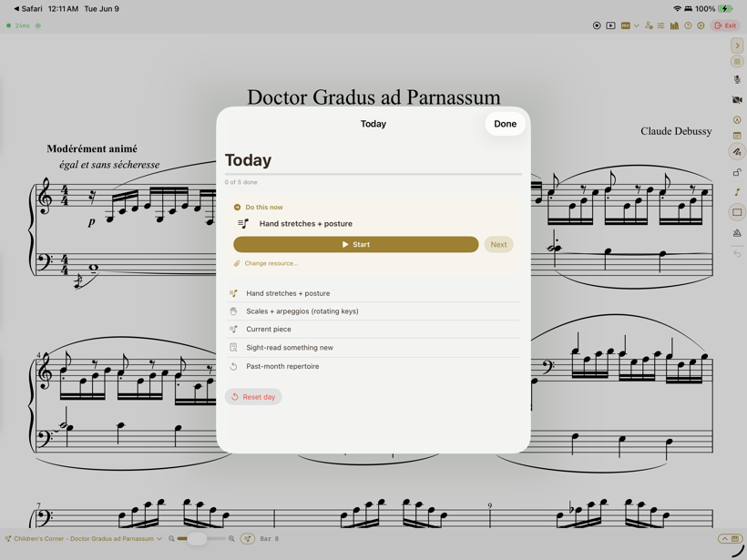The width and height of the screenshot is (747, 560).
Task: Click the Do this now arrow icon
Action: 237,207
